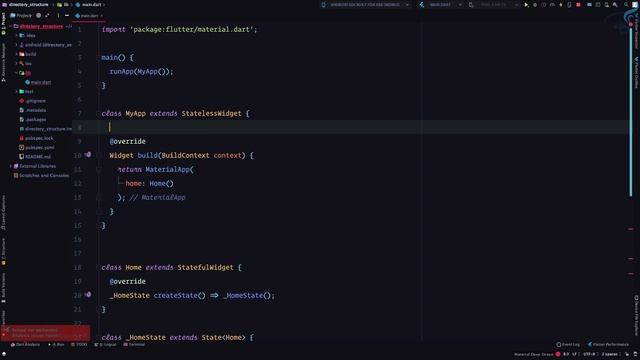Viewport: 640px width, 360px height.
Task: Click the expand all icon in Project panel
Action: tap(47, 16)
